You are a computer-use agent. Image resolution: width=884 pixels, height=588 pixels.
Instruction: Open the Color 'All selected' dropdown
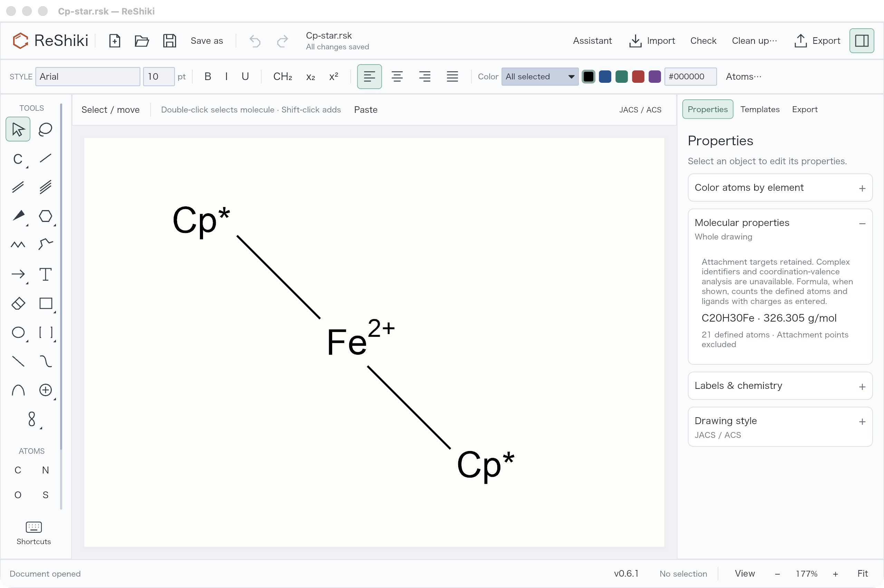540,77
